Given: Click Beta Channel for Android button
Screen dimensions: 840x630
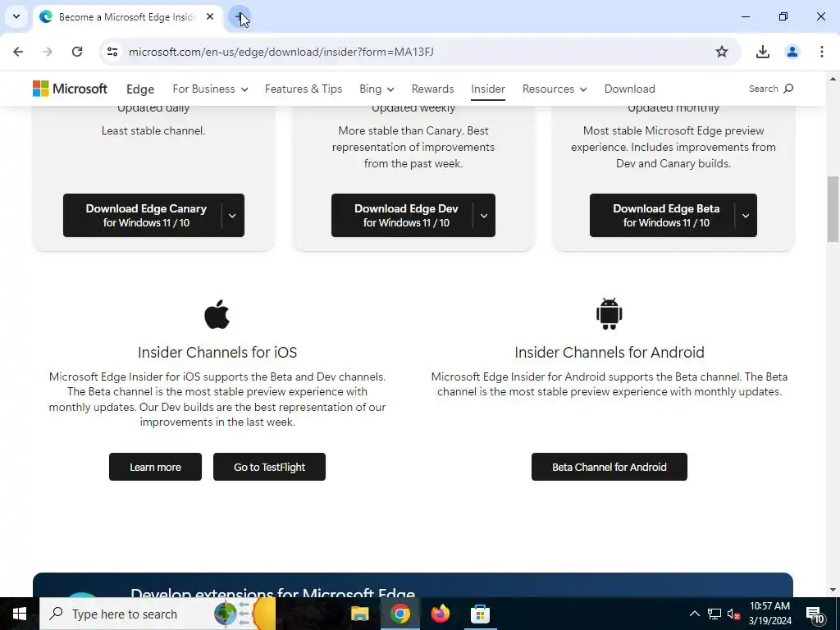Looking at the screenshot, I should pos(609,467).
